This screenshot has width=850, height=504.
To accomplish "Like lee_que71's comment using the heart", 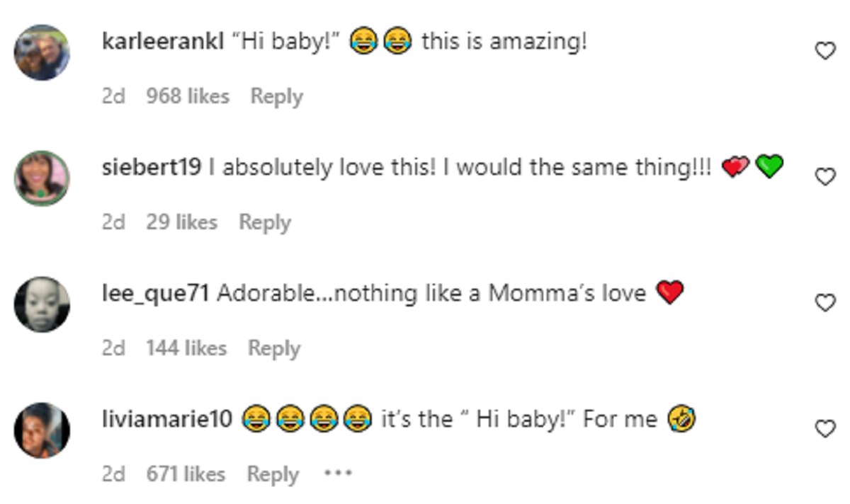I will 824,303.
